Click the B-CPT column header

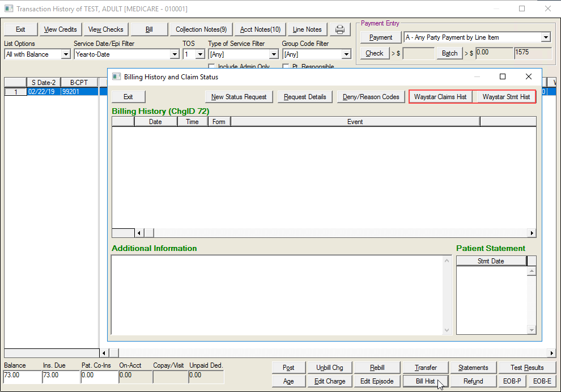click(x=79, y=83)
